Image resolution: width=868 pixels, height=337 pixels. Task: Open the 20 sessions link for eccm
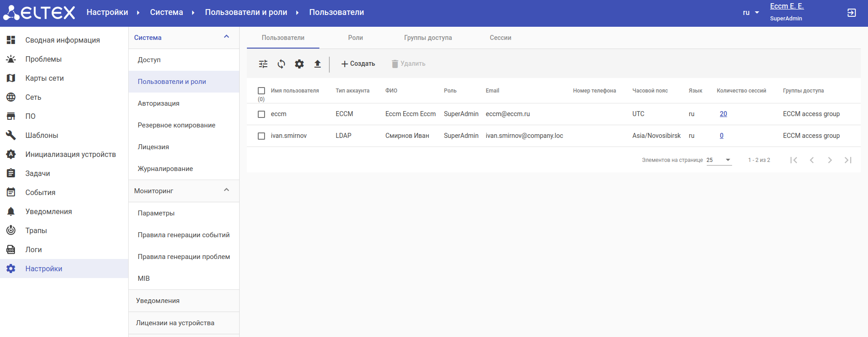pos(723,114)
